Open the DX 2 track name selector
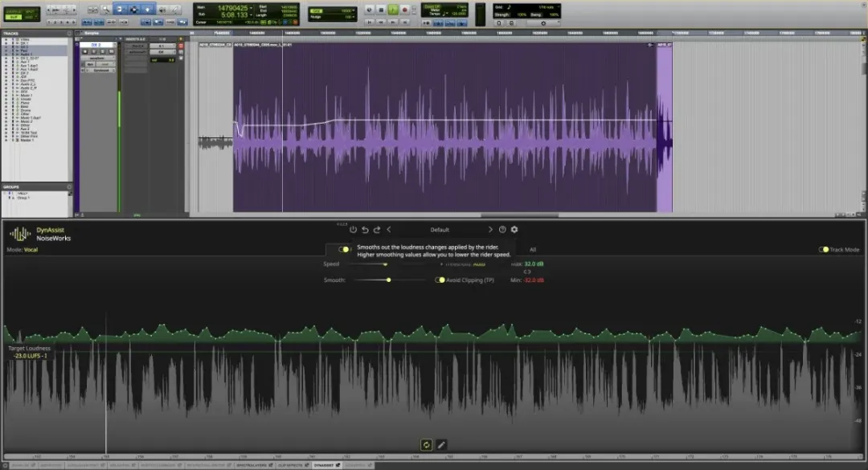The height and width of the screenshot is (470, 868). point(97,45)
